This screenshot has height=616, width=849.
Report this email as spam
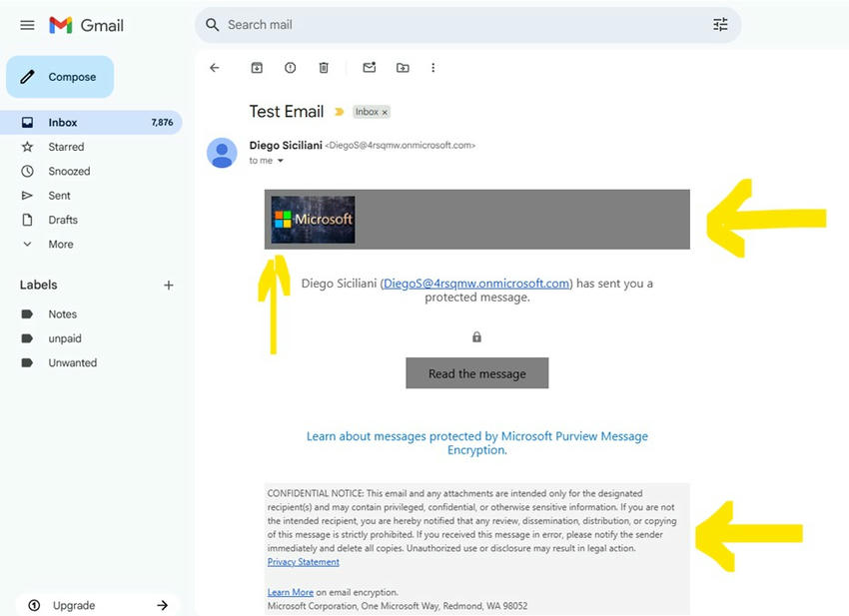pyautogui.click(x=291, y=68)
